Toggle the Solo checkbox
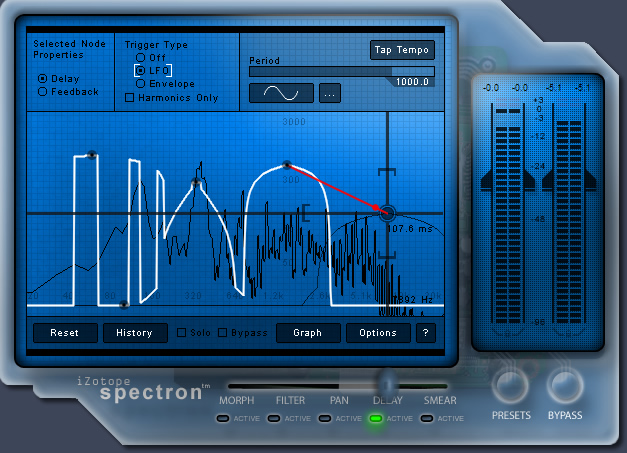The width and height of the screenshot is (627, 453). 182,333
